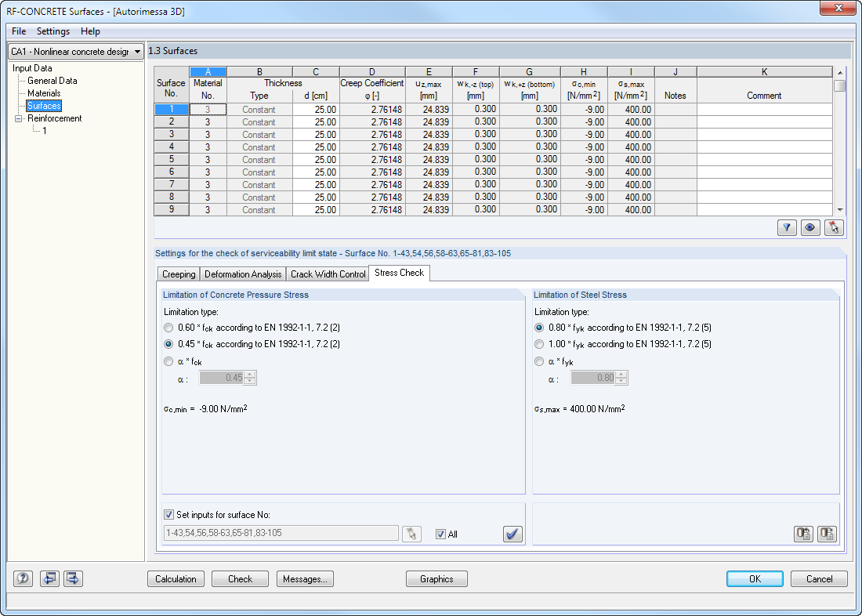Open help with the question mark icon
This screenshot has width=862, height=616.
pos(23,578)
